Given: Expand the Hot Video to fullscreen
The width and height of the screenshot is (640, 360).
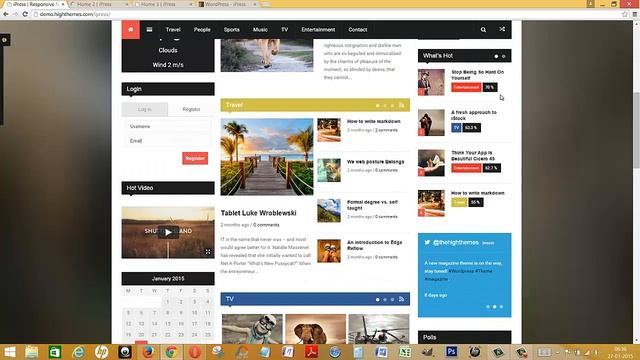Looking at the screenshot, I should [x=208, y=252].
